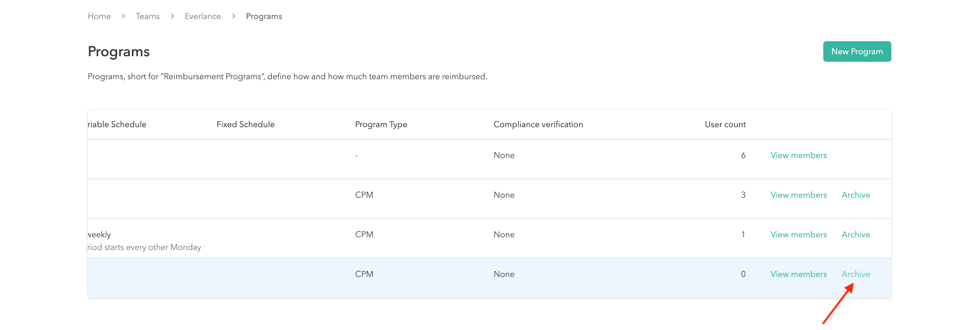Click the chevron between Everlance and Programs

click(x=234, y=16)
